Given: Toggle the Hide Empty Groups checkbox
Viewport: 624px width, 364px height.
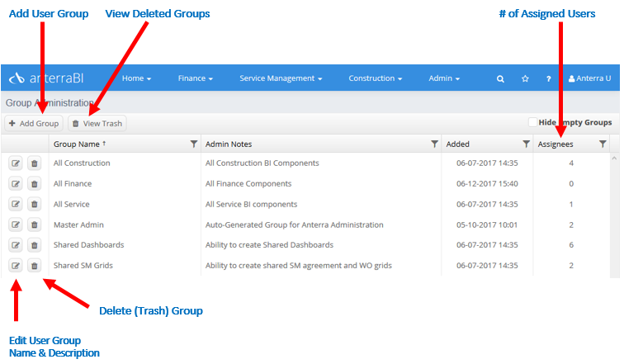Looking at the screenshot, I should coord(532,122).
